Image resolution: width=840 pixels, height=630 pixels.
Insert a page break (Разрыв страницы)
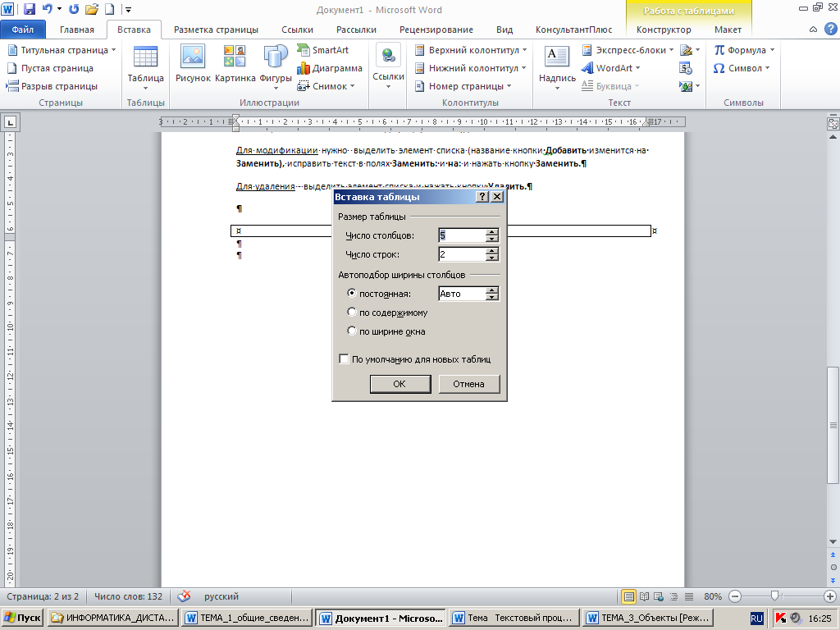(x=52, y=86)
